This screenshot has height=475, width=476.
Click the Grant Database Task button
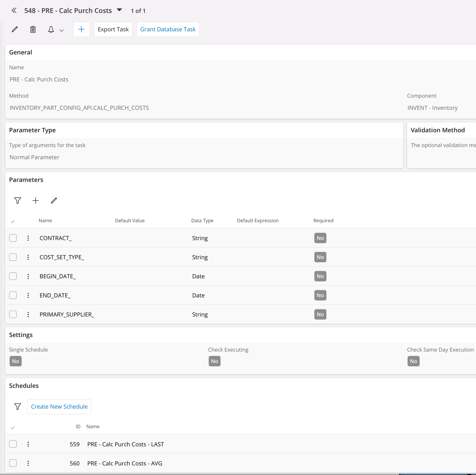pyautogui.click(x=168, y=29)
